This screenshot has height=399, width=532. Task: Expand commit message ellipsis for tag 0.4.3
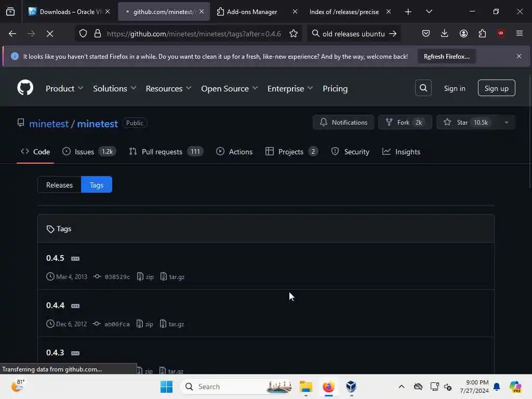75,353
